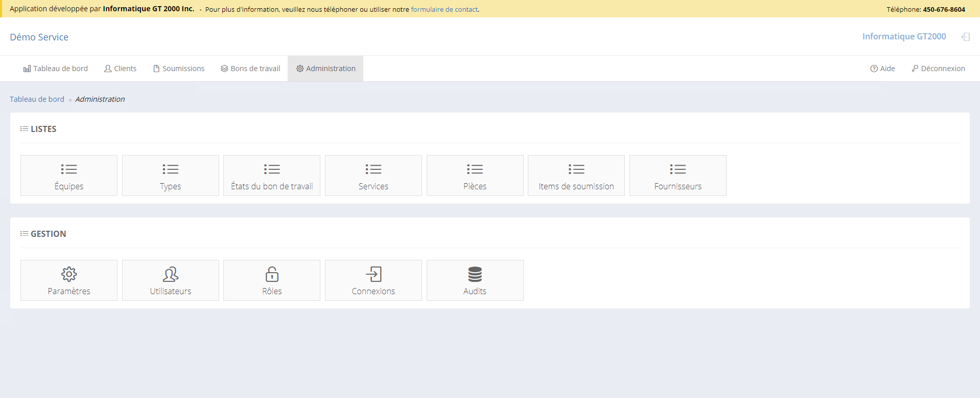Image resolution: width=980 pixels, height=398 pixels.
Task: Open the Types list tile
Action: [x=171, y=176]
